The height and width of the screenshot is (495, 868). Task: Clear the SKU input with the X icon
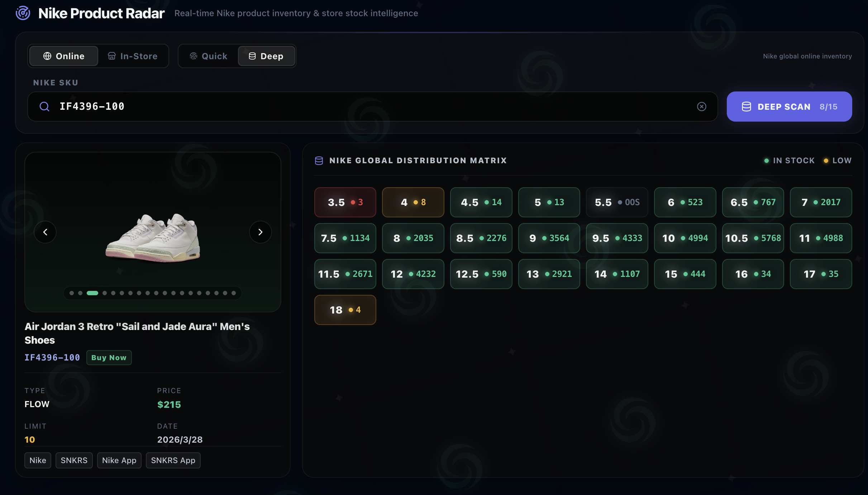click(701, 107)
